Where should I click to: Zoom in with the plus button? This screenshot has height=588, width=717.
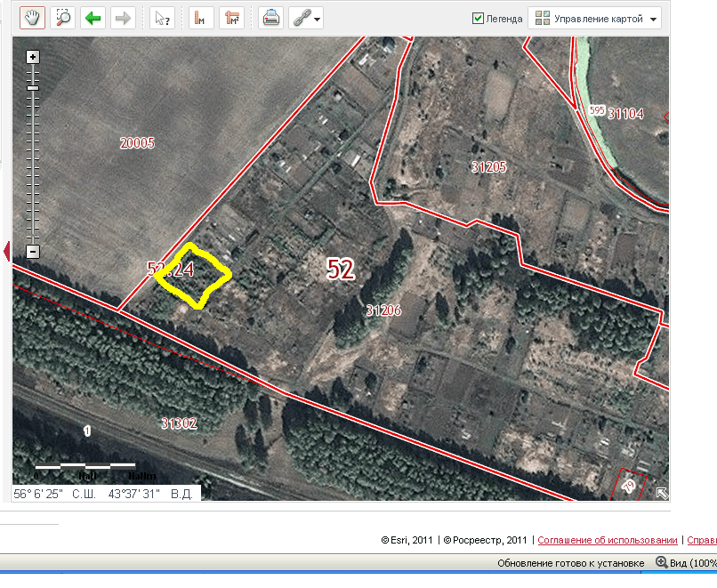[x=32, y=57]
